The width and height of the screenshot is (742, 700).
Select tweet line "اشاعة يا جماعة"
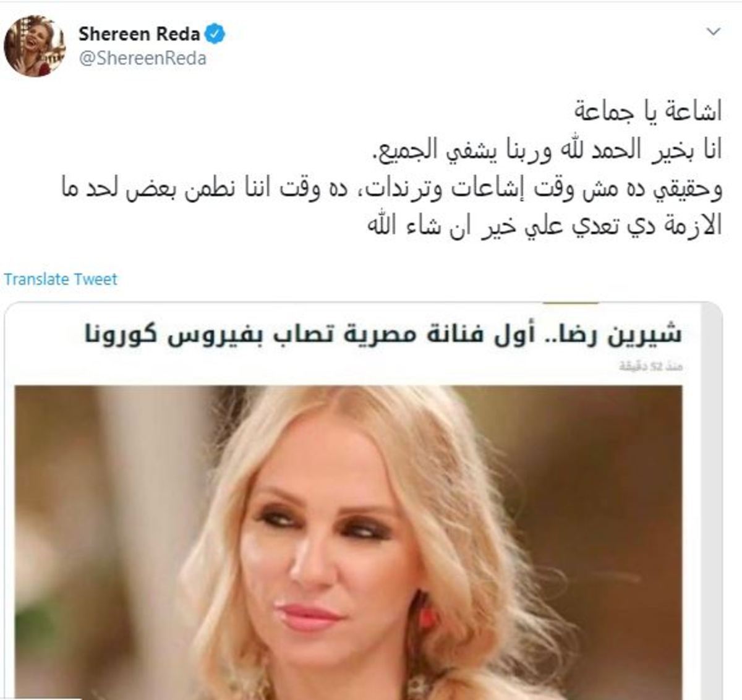(647, 113)
